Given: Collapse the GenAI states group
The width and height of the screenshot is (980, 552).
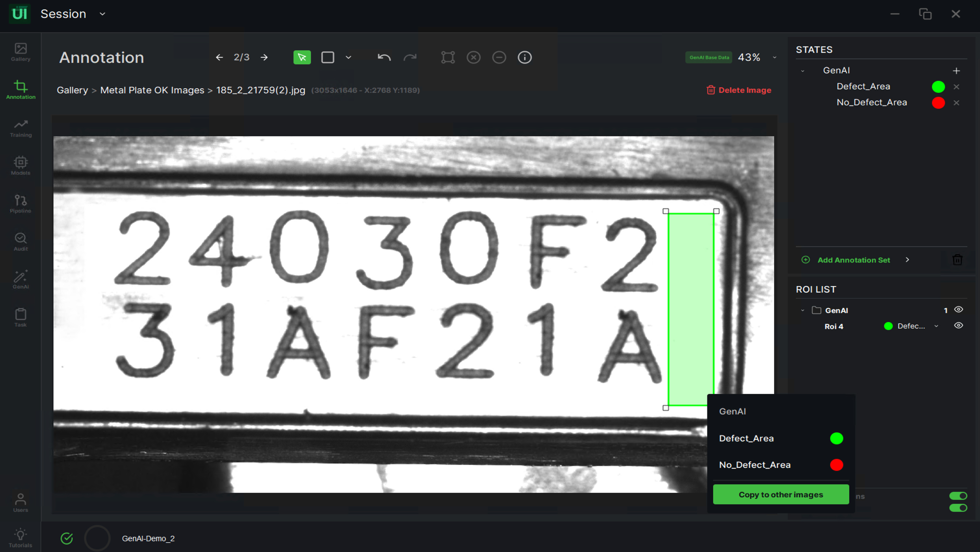Looking at the screenshot, I should click(802, 71).
